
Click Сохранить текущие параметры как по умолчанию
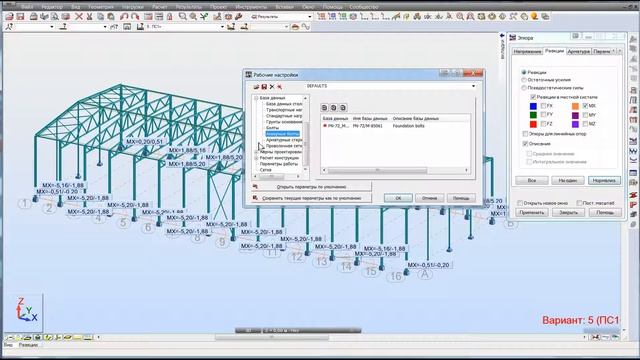click(x=311, y=198)
